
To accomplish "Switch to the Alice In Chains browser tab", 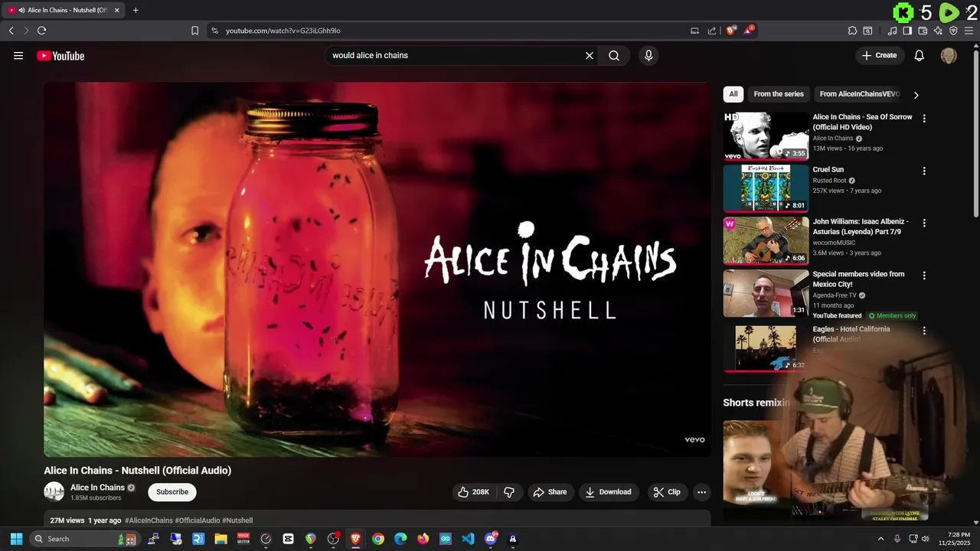I will (63, 10).
